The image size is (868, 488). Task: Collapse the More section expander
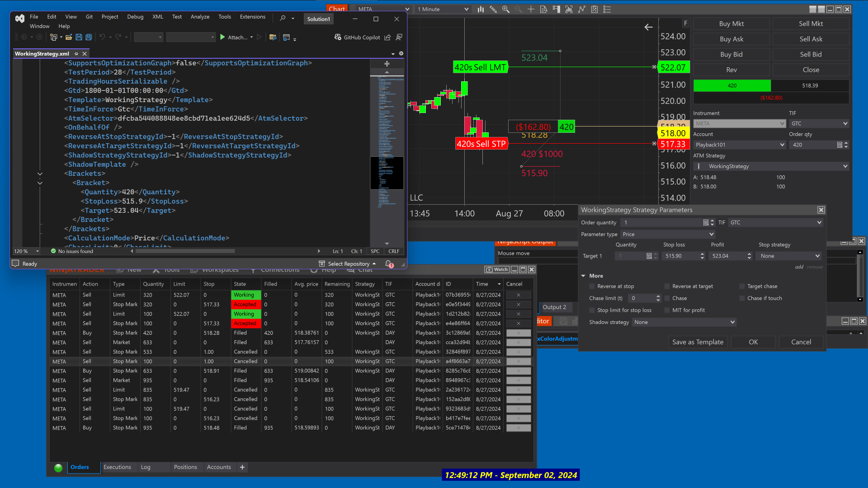(583, 276)
